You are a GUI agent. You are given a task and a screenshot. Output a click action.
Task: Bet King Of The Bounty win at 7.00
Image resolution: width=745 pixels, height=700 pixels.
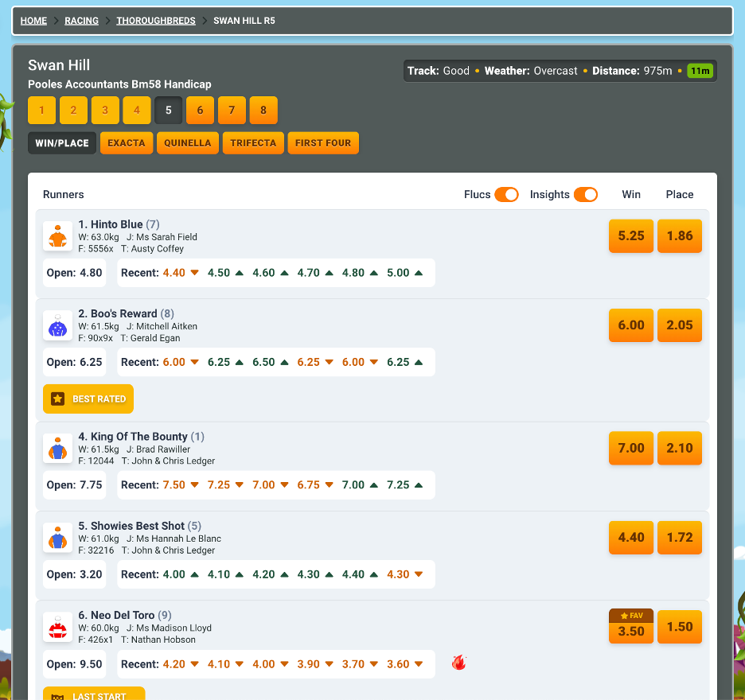tap(631, 449)
